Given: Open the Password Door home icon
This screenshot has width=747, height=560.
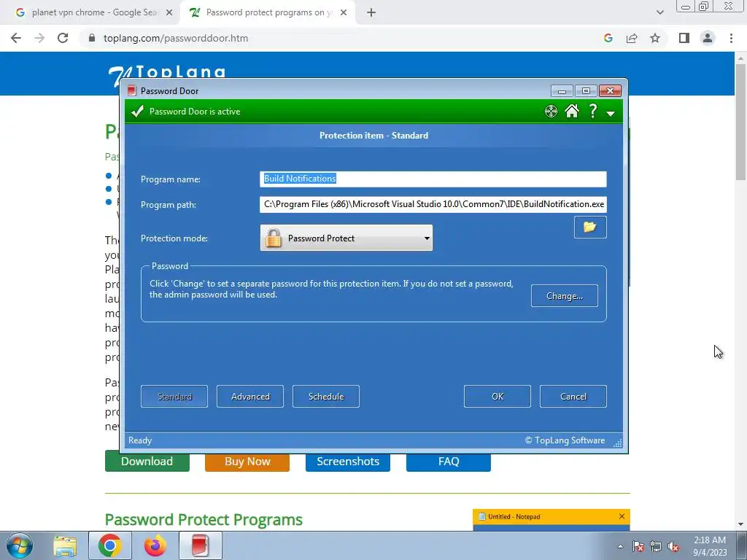Looking at the screenshot, I should pos(572,111).
